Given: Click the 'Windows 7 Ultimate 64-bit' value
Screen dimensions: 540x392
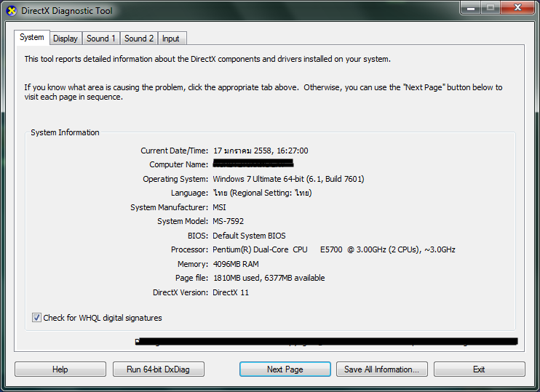Looking at the screenshot, I should tap(289, 179).
